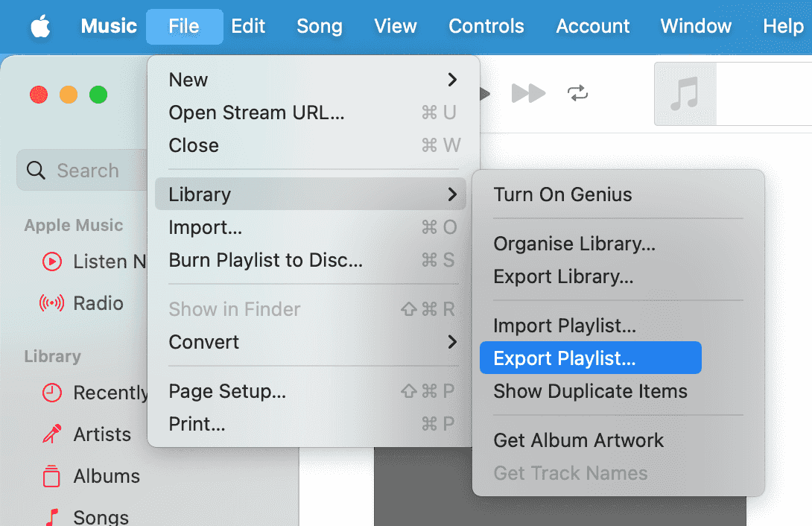Screen dimensions: 812x526
Task: Toggle repeat mode in the playback bar
Action: point(577,94)
